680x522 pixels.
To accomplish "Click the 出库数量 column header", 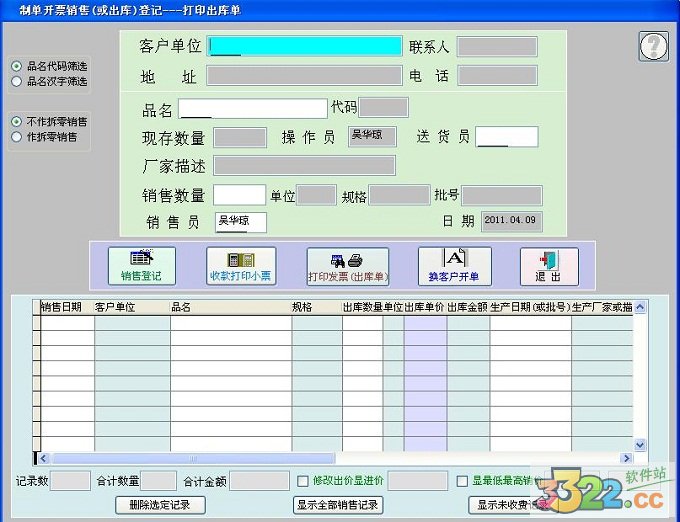I will [363, 308].
